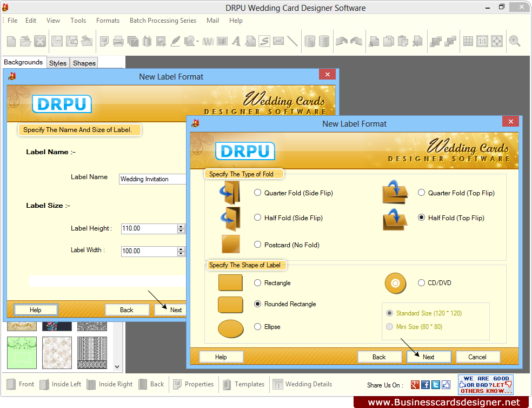Choose the Ellipse shape radio button
This screenshot has width=532, height=408.
pos(257,326)
